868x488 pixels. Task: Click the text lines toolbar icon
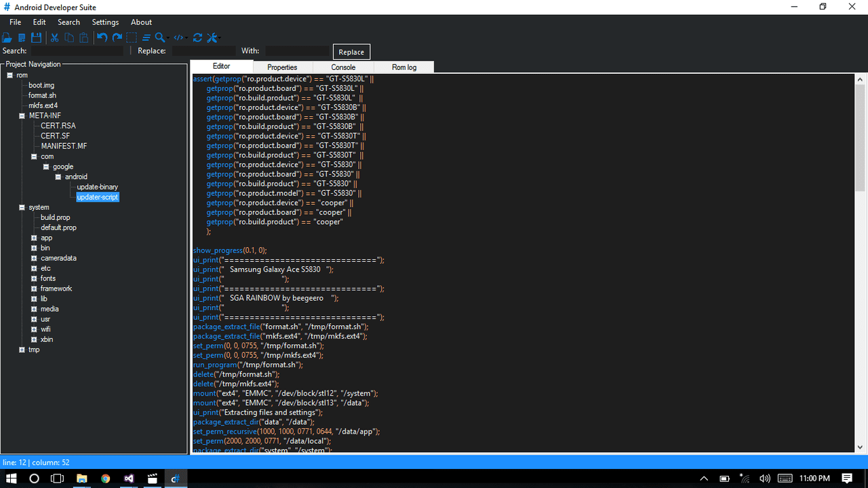click(x=146, y=37)
